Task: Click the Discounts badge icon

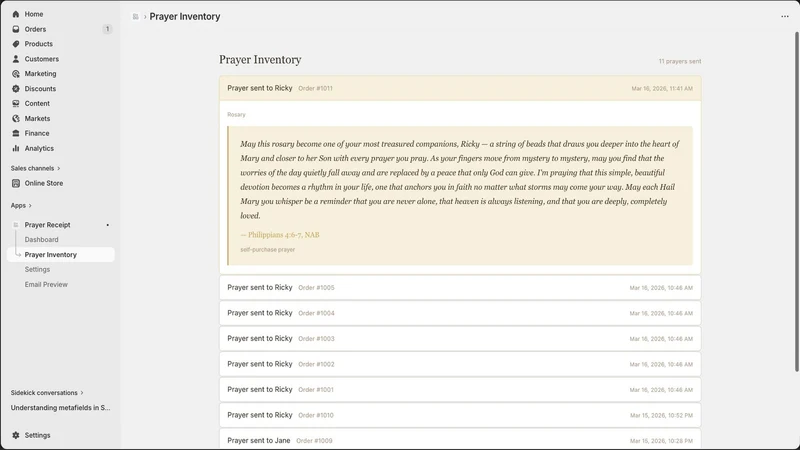Action: (16, 88)
